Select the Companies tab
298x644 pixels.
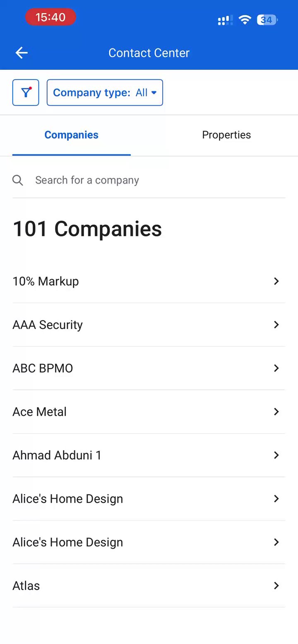pos(72,135)
